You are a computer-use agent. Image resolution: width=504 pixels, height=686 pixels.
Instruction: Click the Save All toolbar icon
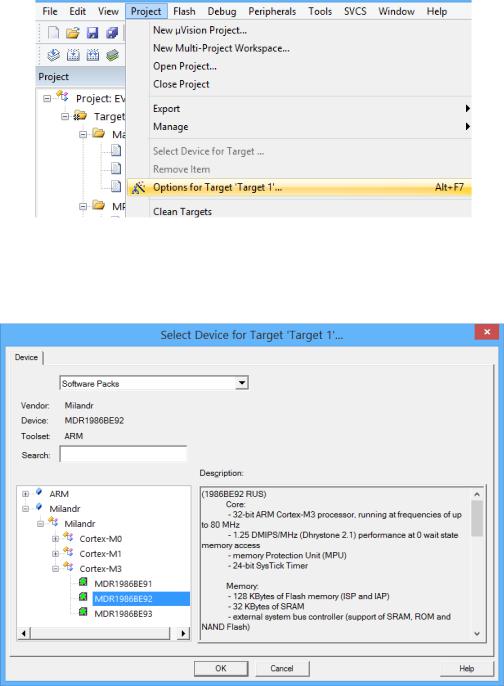pos(112,33)
